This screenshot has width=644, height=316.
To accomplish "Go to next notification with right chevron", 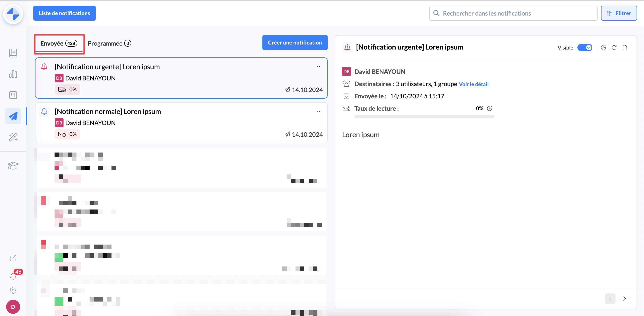I will click(625, 298).
